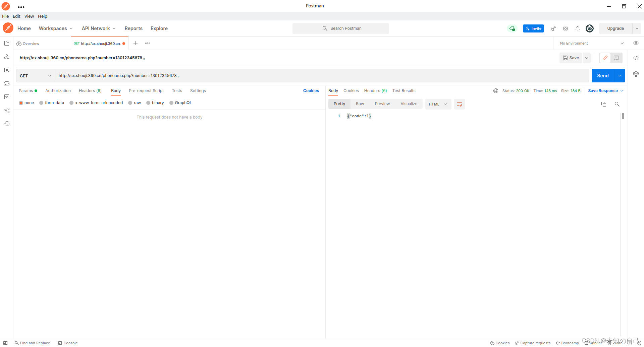The width and height of the screenshot is (644, 347).
Task: Click the response vertical scrollbar
Action: (x=623, y=116)
